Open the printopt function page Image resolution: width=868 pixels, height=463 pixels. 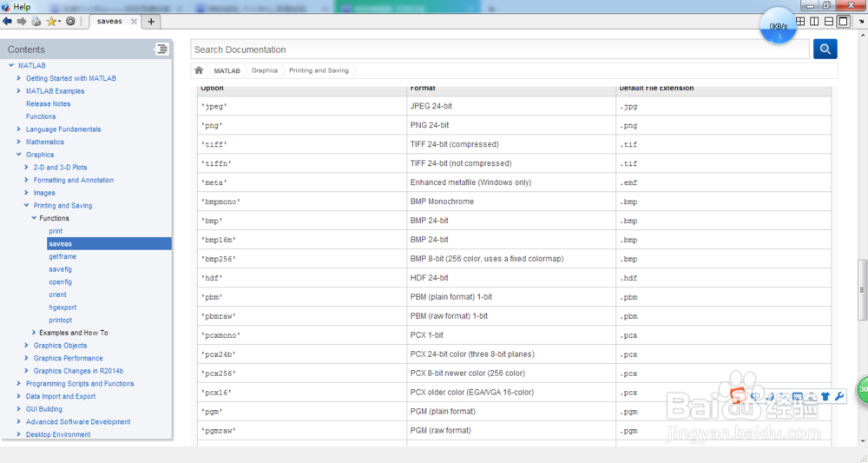point(61,321)
